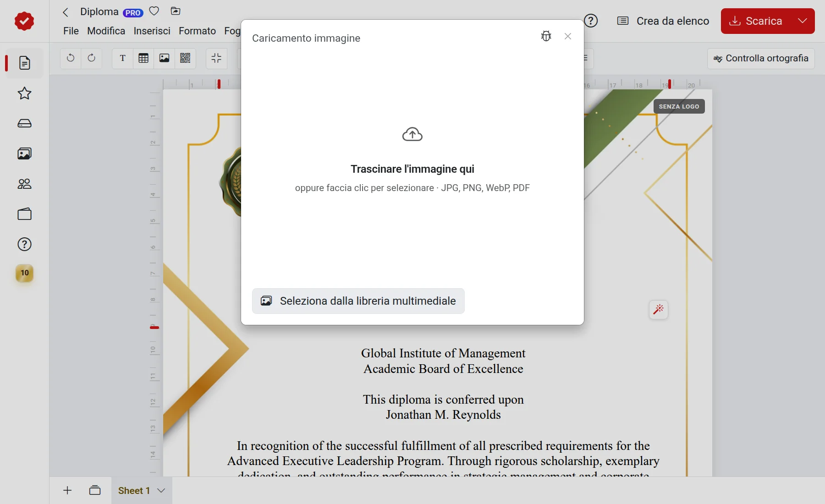This screenshot has height=504, width=825.
Task: Open the users/team icon in the sidebar
Action: [25, 184]
